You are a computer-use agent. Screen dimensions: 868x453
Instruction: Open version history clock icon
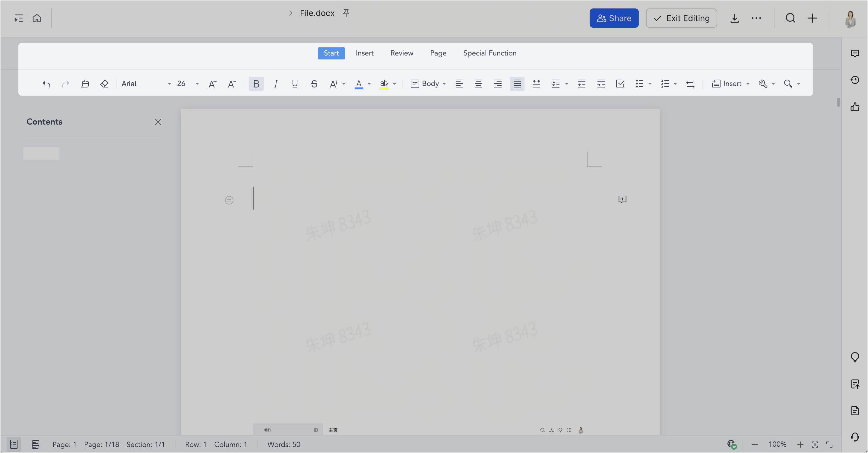coord(855,80)
